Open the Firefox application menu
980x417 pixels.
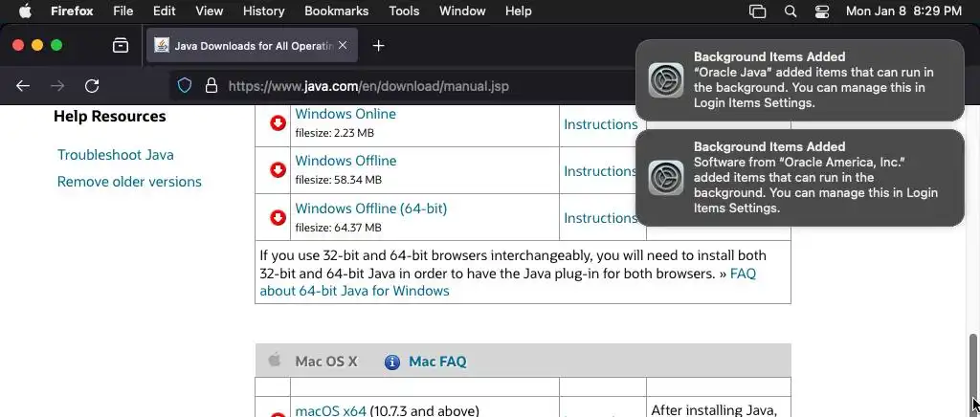click(x=72, y=11)
